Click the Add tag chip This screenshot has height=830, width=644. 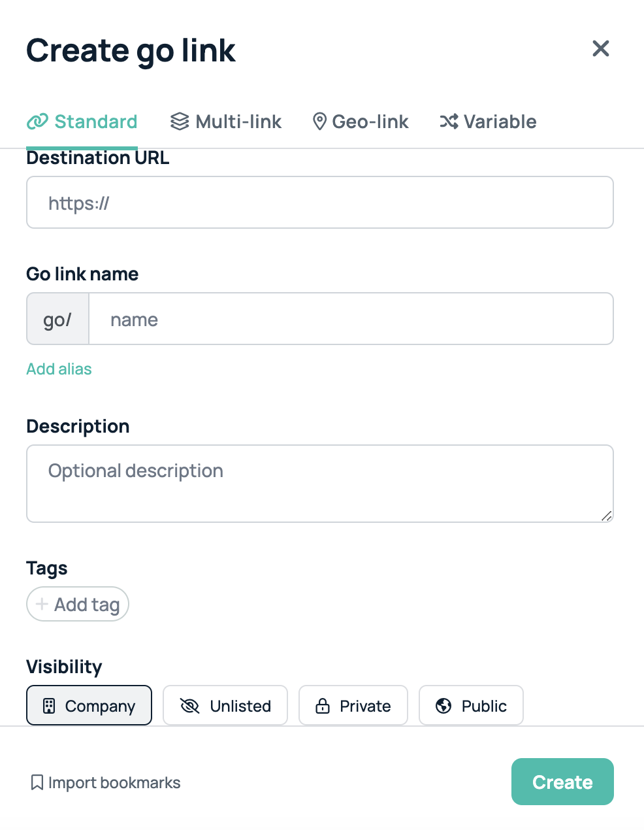(77, 604)
